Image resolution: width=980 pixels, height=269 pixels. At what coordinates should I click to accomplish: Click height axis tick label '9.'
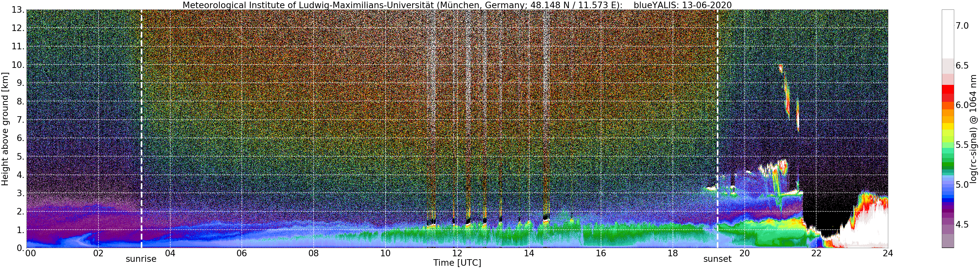pyautogui.click(x=21, y=83)
